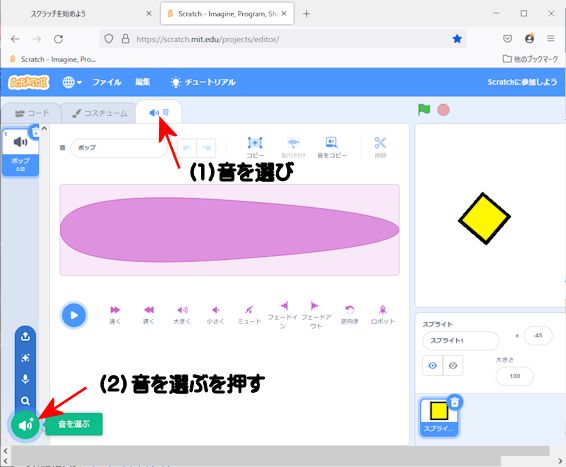Open the 編集 menu
Screen dimensions: 566x467
point(143,82)
